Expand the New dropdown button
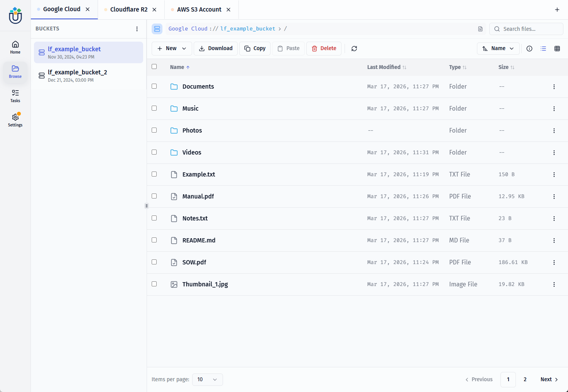568x392 pixels. coord(172,49)
